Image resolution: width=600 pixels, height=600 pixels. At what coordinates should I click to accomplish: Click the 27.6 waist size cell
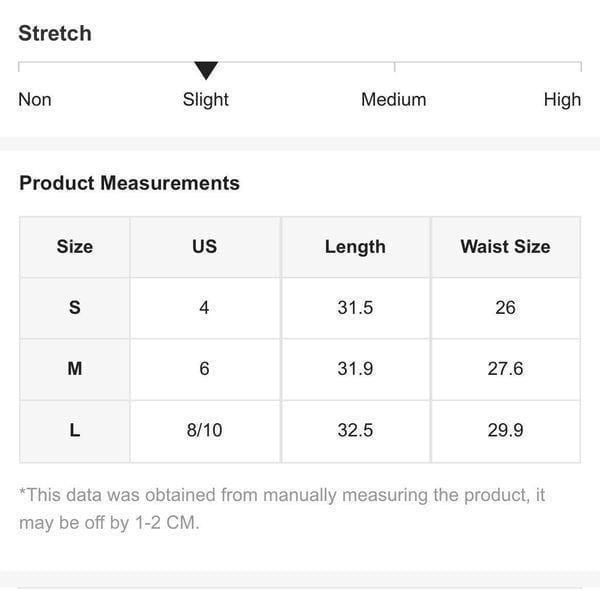[x=505, y=369]
